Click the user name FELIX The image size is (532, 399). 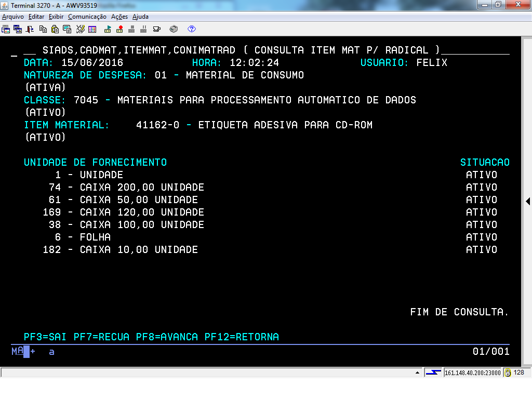click(x=432, y=62)
